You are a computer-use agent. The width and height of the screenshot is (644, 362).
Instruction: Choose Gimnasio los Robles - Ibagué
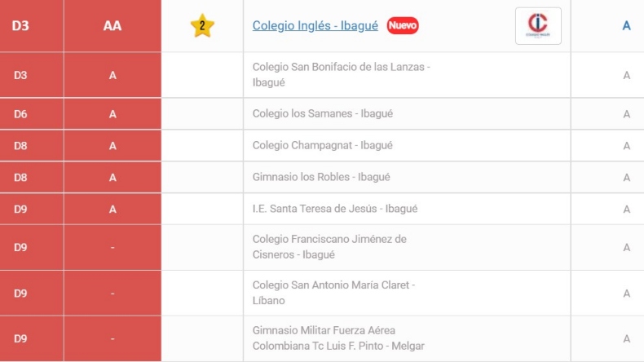pos(321,177)
